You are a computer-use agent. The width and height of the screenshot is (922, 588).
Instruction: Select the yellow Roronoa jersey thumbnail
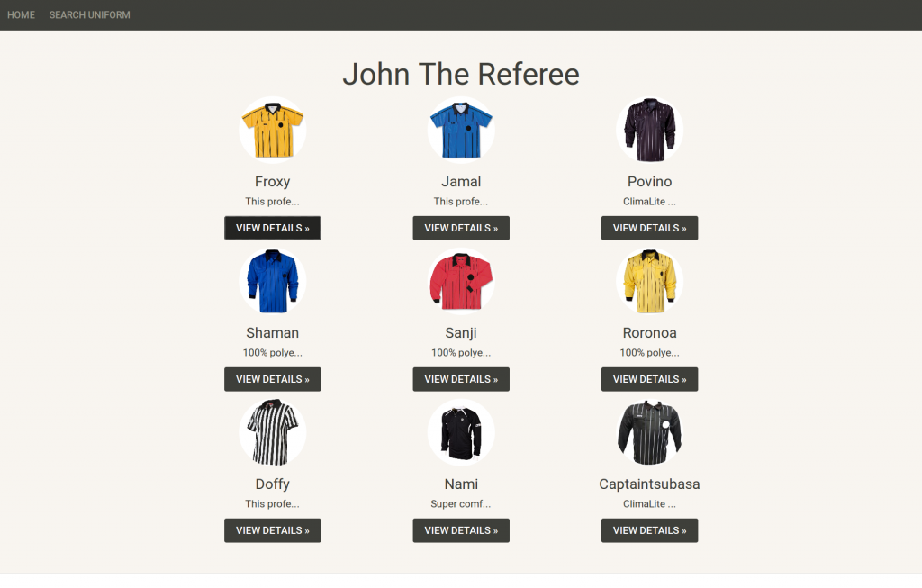tap(649, 281)
